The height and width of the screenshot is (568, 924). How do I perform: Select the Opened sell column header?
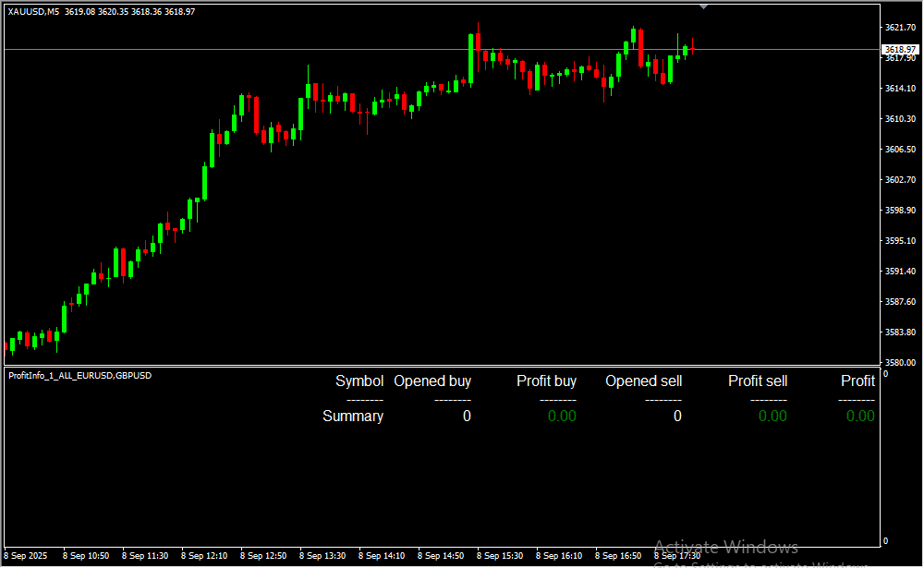[x=643, y=381]
